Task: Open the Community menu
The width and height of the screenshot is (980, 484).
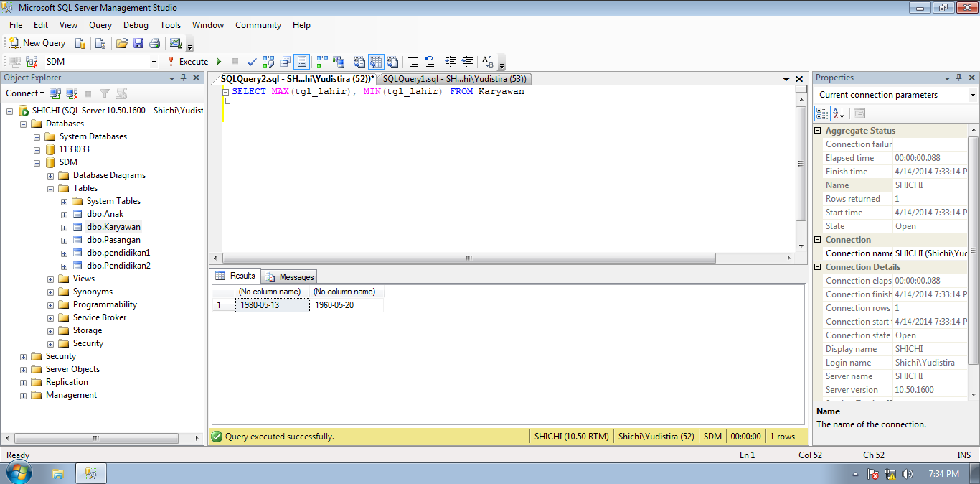Action: (x=258, y=25)
